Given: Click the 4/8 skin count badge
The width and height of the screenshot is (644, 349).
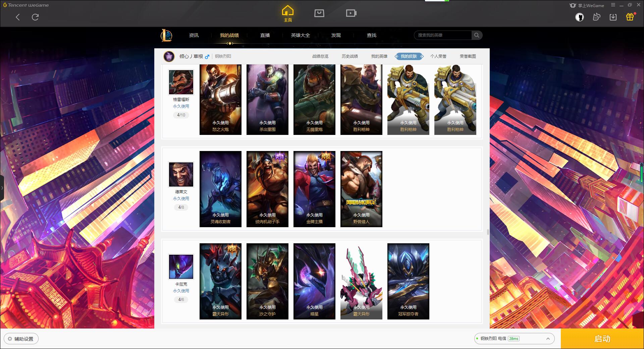Looking at the screenshot, I should [181, 207].
